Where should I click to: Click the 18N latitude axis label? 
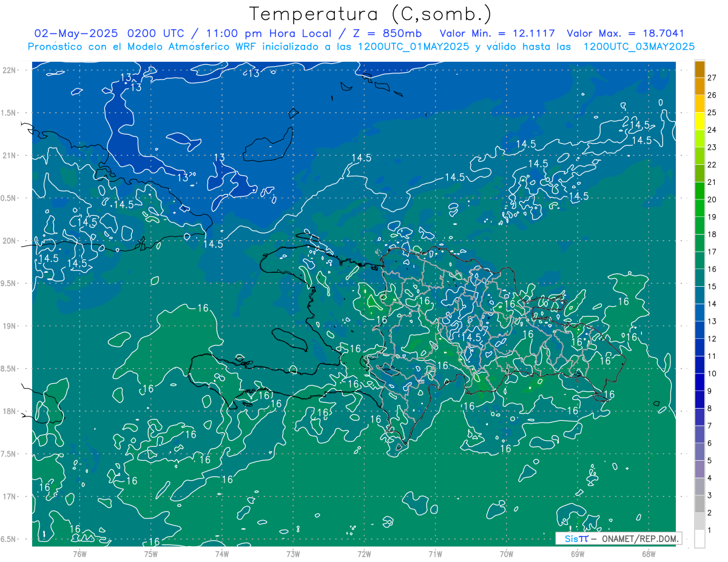(10, 412)
